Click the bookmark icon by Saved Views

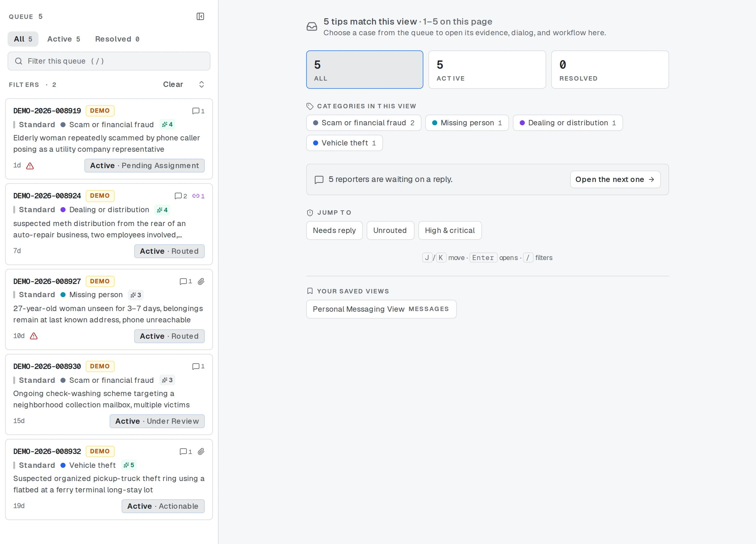click(x=310, y=291)
